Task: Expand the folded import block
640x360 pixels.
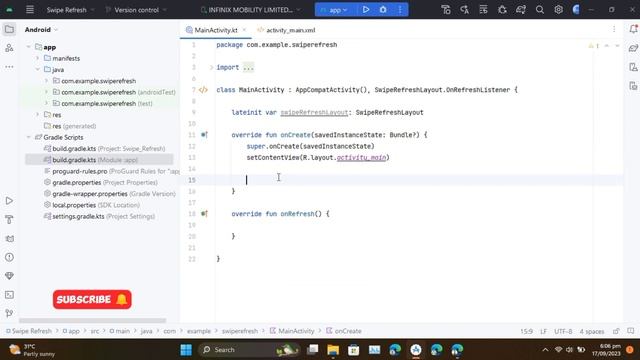Action: tap(211, 67)
